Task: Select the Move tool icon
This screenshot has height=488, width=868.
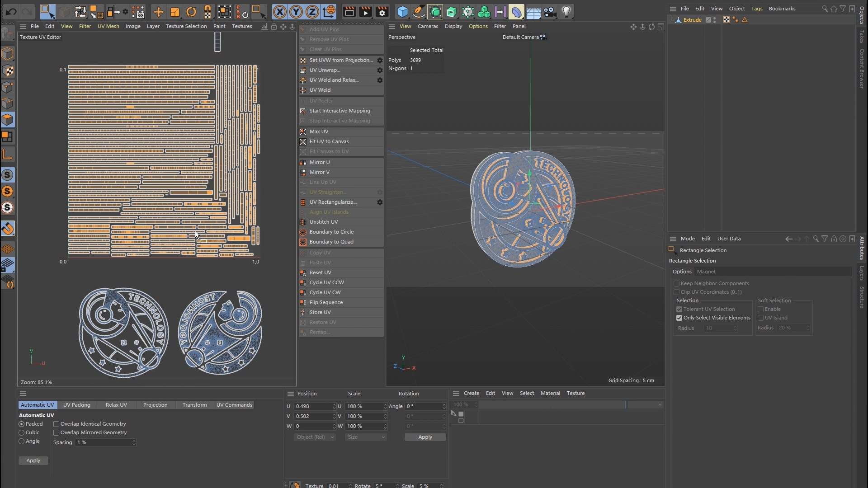Action: [158, 12]
